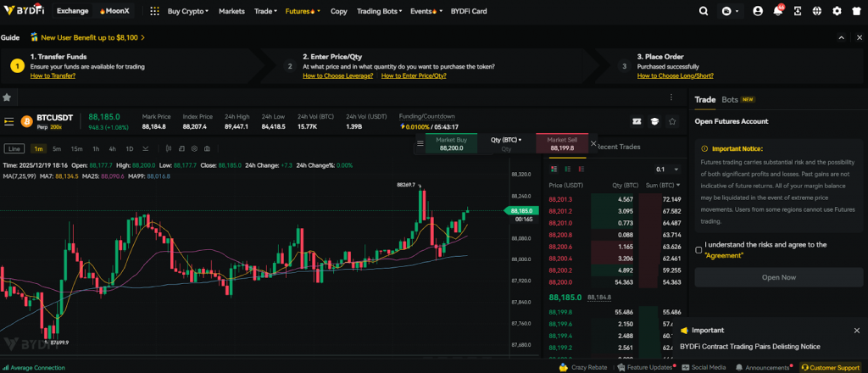The width and height of the screenshot is (868, 373).
Task: Open the How to Transfer link
Action: click(53, 75)
